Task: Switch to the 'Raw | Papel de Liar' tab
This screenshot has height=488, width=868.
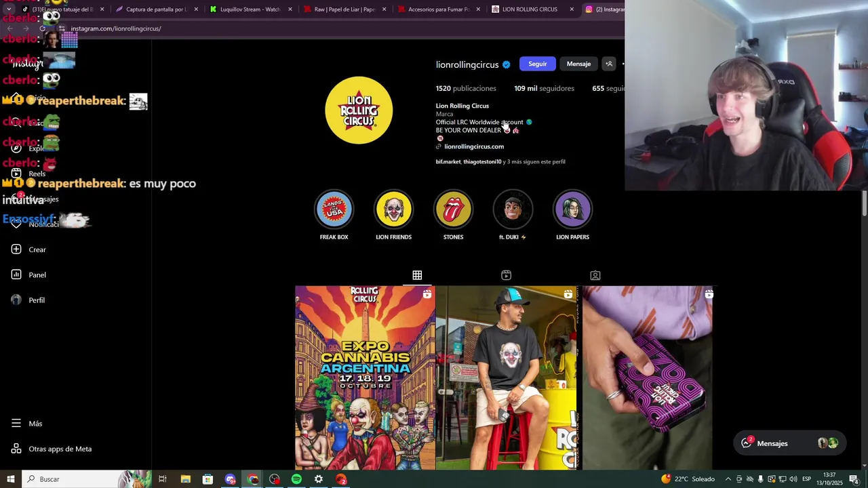Action: (x=344, y=9)
